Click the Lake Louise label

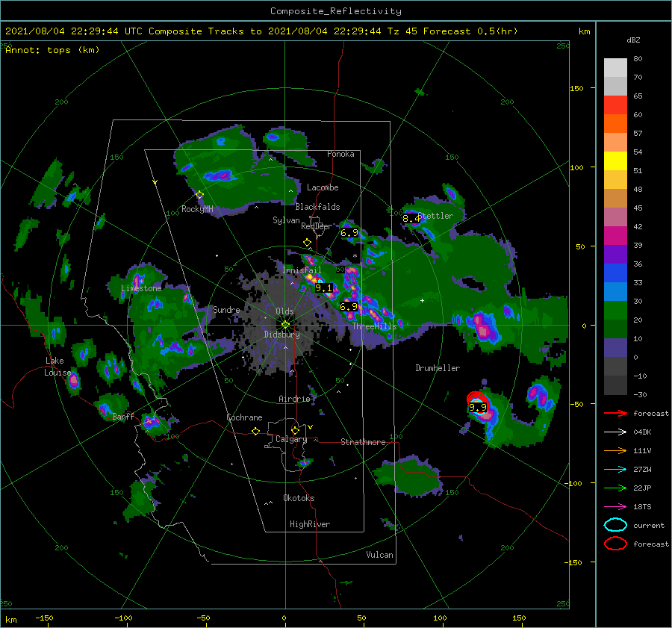tap(57, 367)
